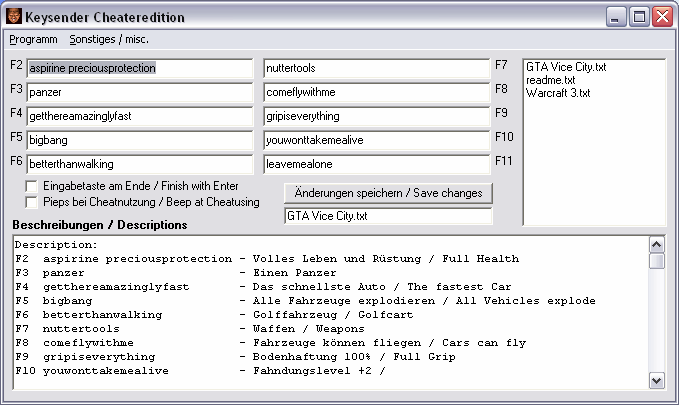Minimize the Keysender window
679x405 pixels.
pyautogui.click(x=617, y=17)
